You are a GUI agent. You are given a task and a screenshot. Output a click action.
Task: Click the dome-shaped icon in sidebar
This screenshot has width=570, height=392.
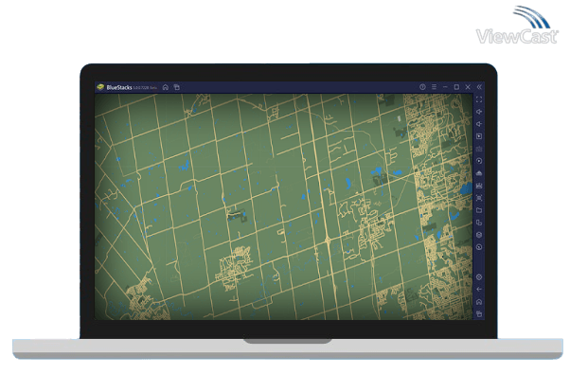[x=479, y=173]
